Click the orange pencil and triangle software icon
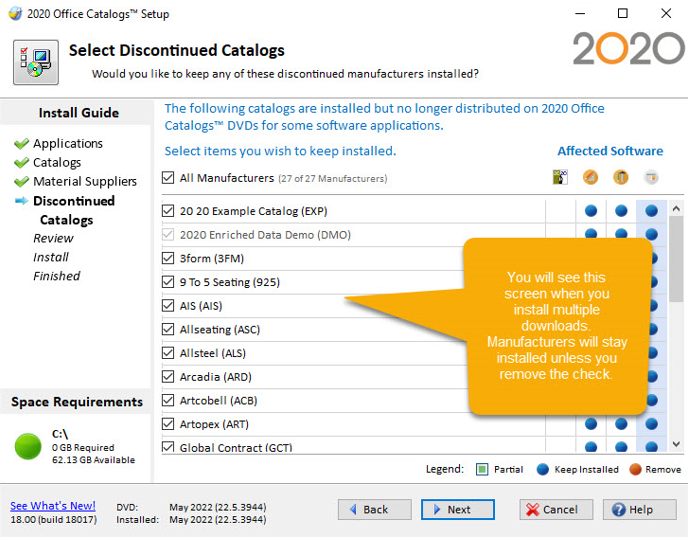The image size is (688, 537). click(x=591, y=177)
